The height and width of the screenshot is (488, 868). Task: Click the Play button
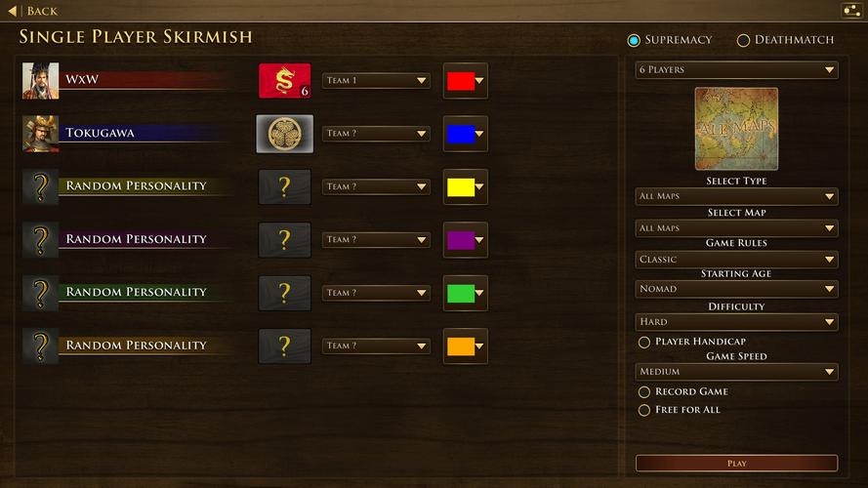coord(736,463)
